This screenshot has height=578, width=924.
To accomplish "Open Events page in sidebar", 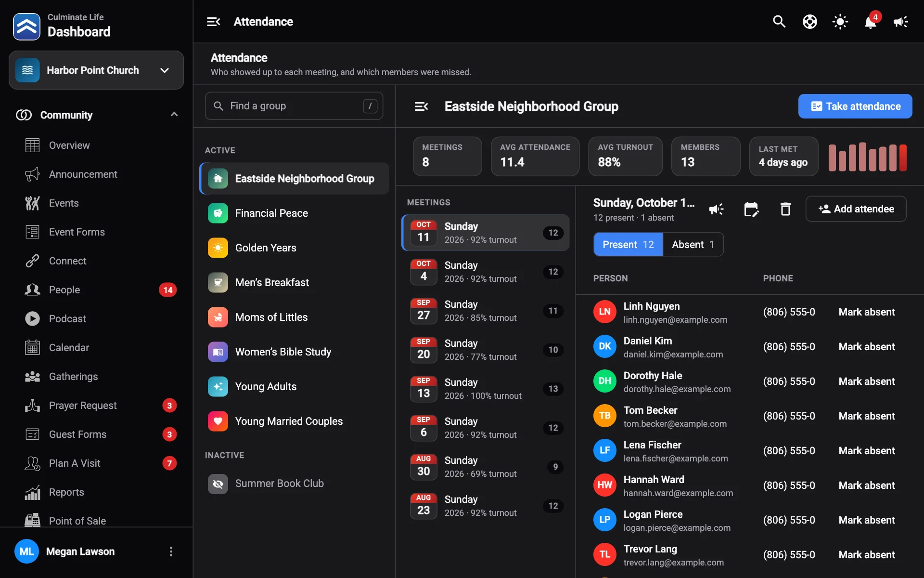I will tap(96, 203).
